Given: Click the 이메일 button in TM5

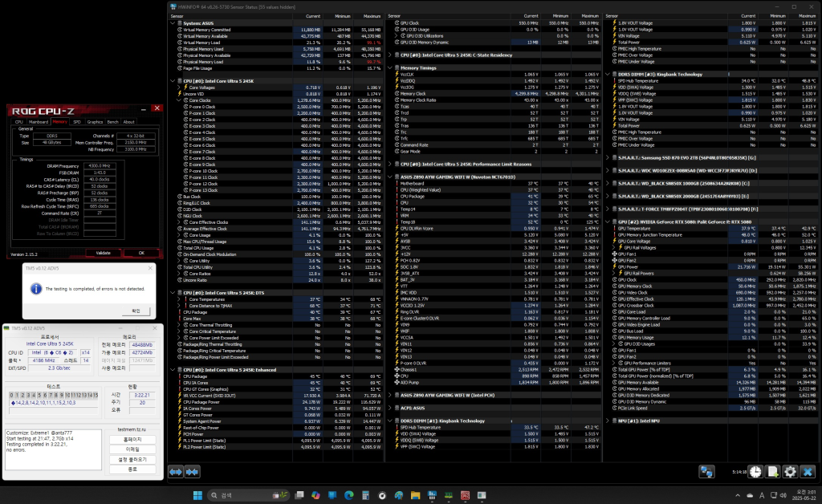Looking at the screenshot, I should coord(132,449).
